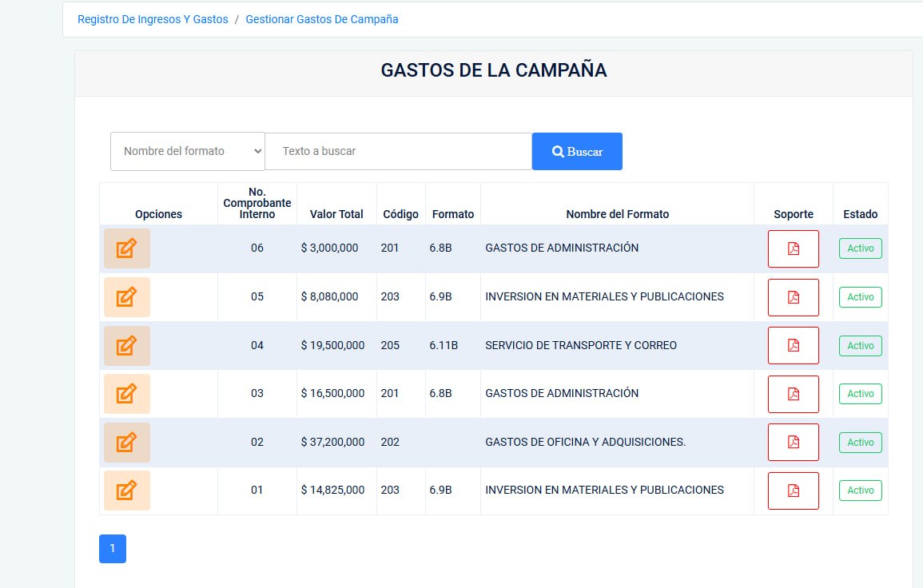
Task: Open PDF support for comprobante 03
Action: pyautogui.click(x=793, y=394)
